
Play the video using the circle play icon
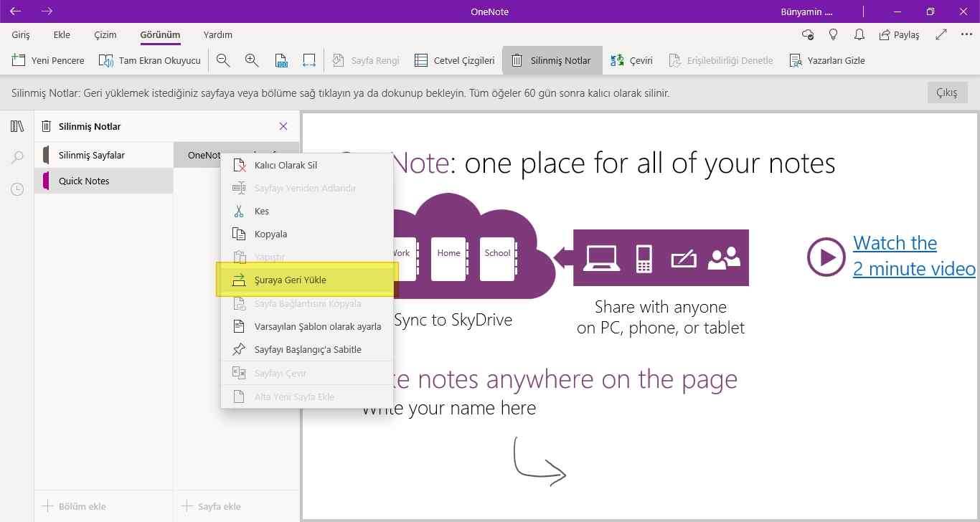826,257
